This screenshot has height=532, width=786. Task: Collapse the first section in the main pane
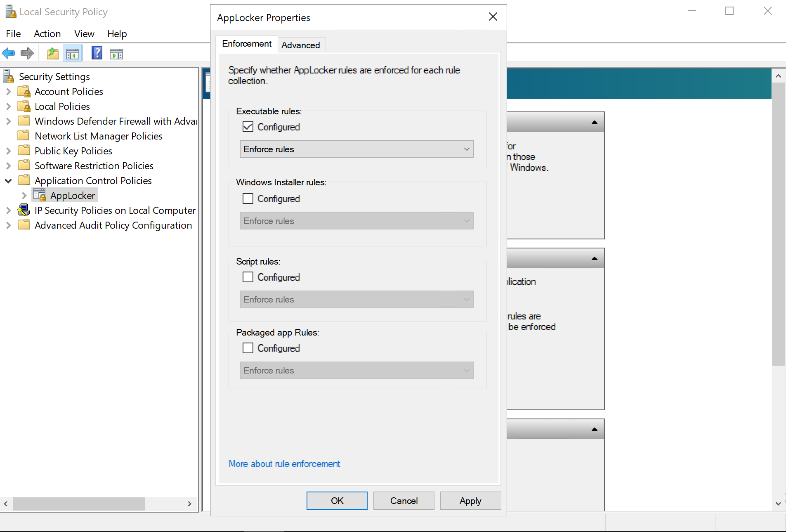pos(594,122)
